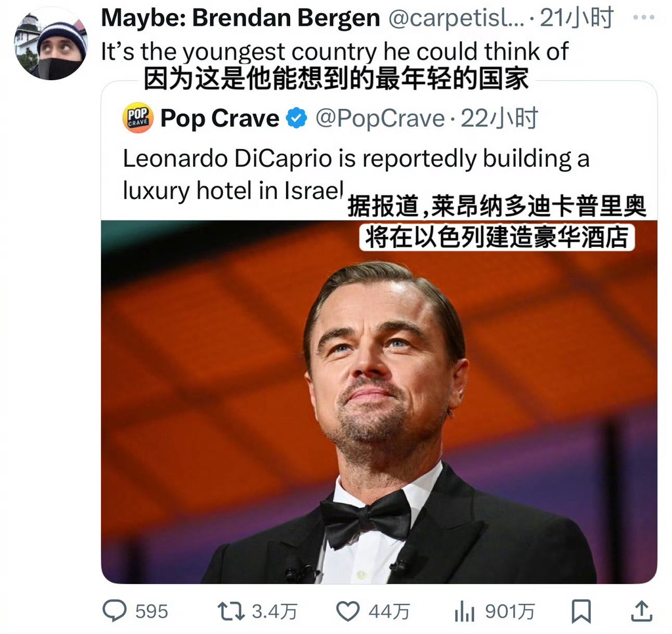View the 44万 likes count
The width and height of the screenshot is (672, 634).
pos(389,611)
